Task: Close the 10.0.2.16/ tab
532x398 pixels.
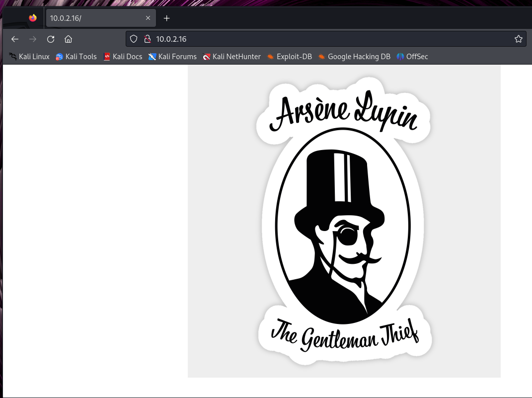Action: click(x=148, y=18)
